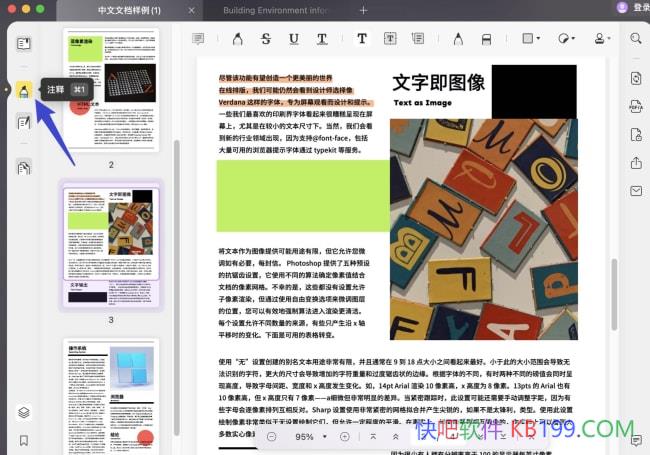
Task: Switch to Building Environment Info tab
Action: coord(275,10)
